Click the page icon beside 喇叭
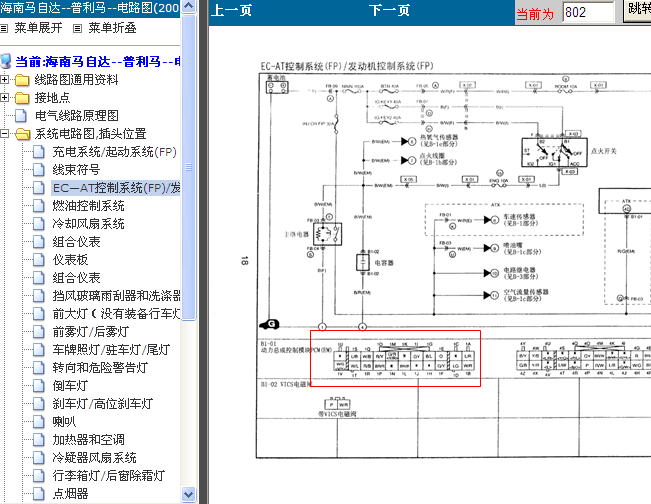This screenshot has height=504, width=651. 39,422
